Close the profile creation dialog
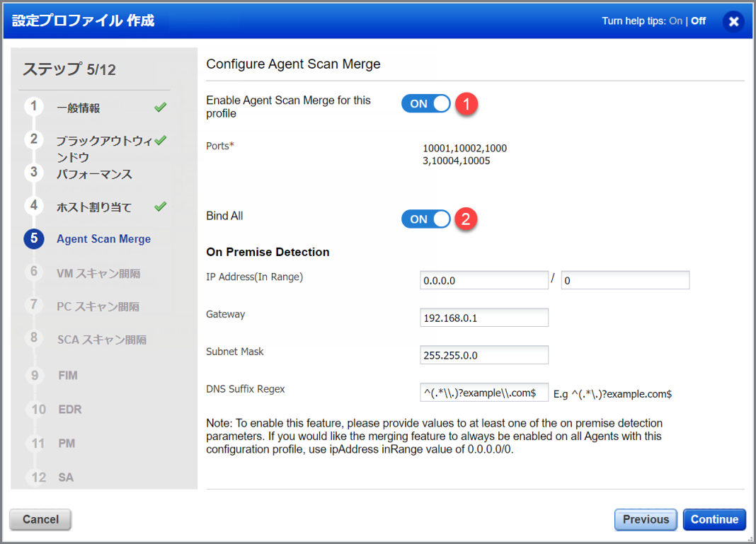Viewport: 756px width, 544px height. click(733, 21)
